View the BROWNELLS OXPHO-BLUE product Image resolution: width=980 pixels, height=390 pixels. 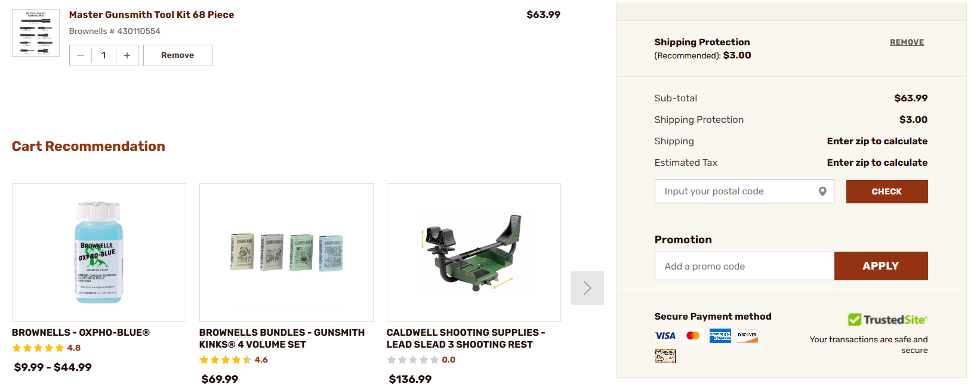(98, 252)
